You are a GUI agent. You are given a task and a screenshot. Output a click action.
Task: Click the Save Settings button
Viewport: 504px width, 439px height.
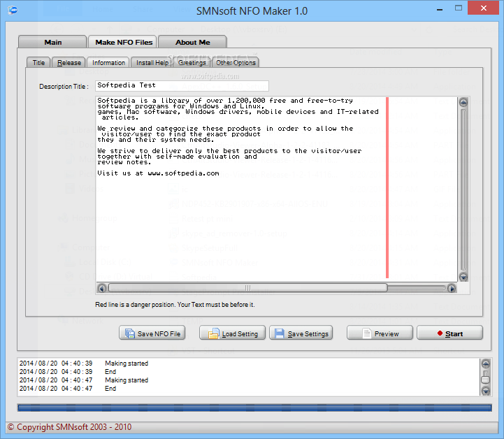click(x=301, y=333)
